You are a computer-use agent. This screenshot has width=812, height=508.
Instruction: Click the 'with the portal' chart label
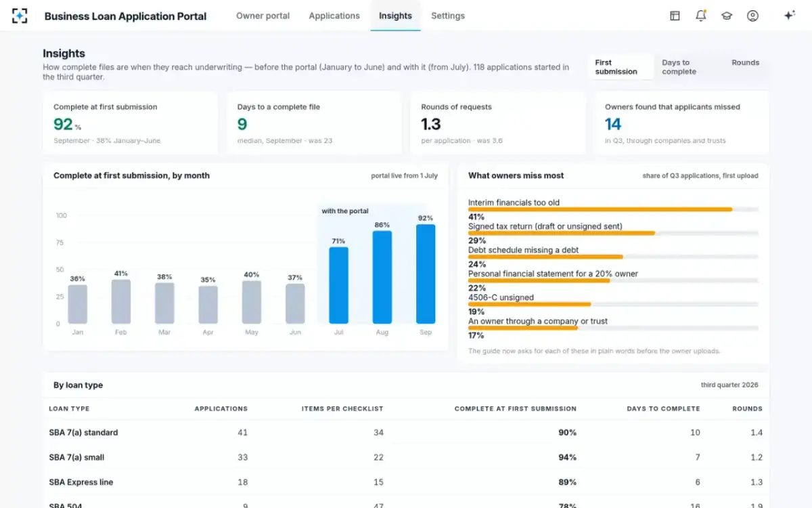click(x=345, y=211)
